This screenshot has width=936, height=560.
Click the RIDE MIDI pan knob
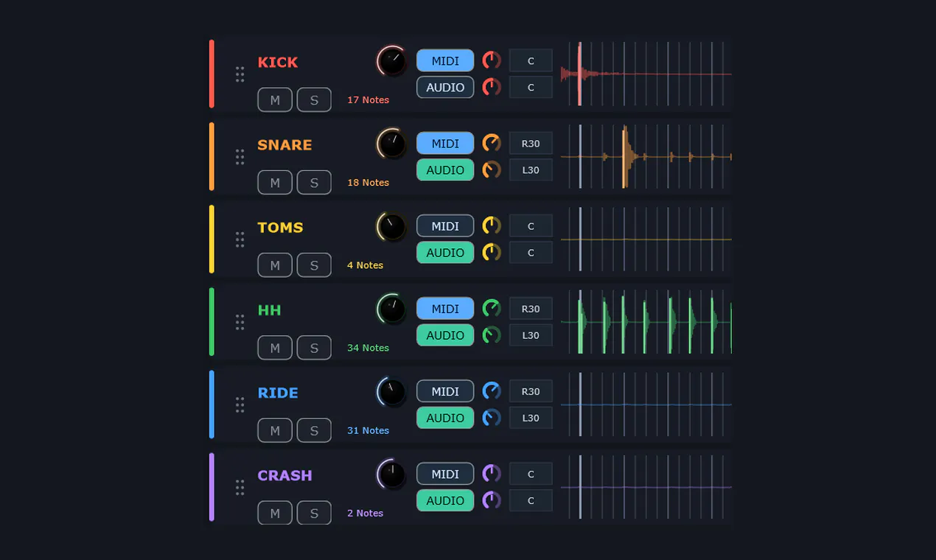(x=492, y=391)
